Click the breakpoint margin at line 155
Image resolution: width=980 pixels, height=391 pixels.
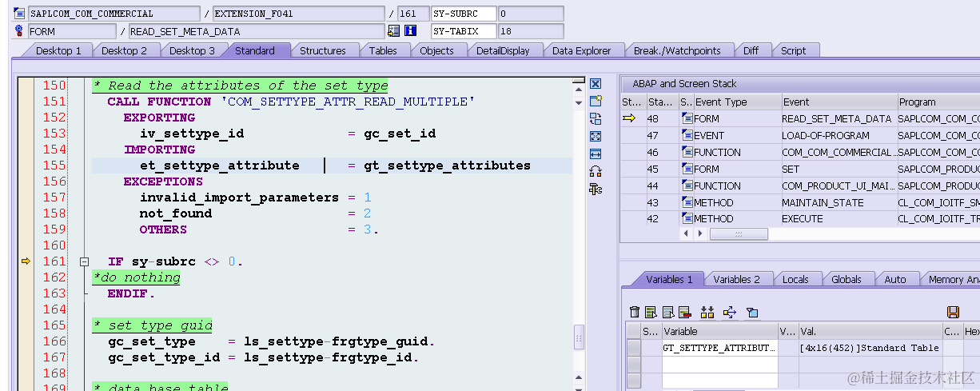tap(26, 166)
